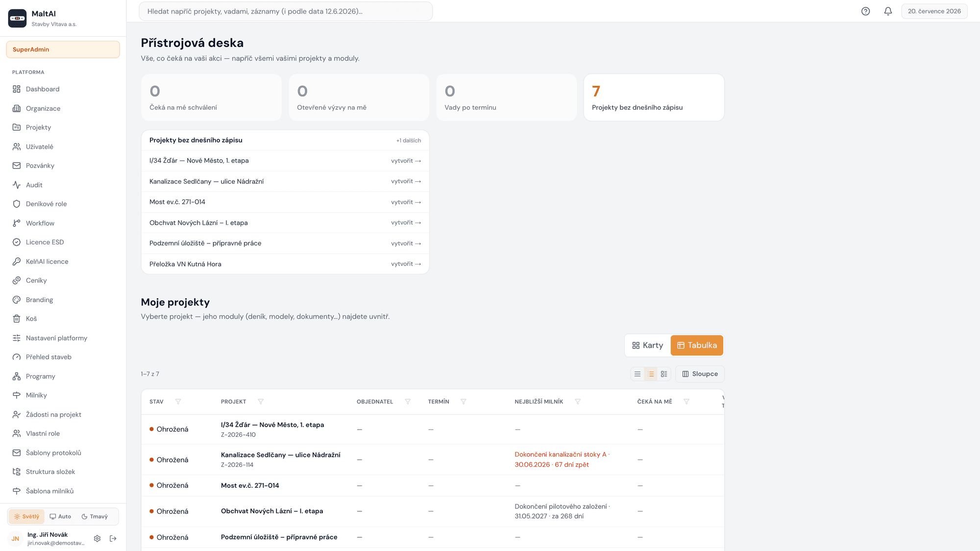Filter the Termín column
The width and height of the screenshot is (980, 551).
click(x=464, y=402)
